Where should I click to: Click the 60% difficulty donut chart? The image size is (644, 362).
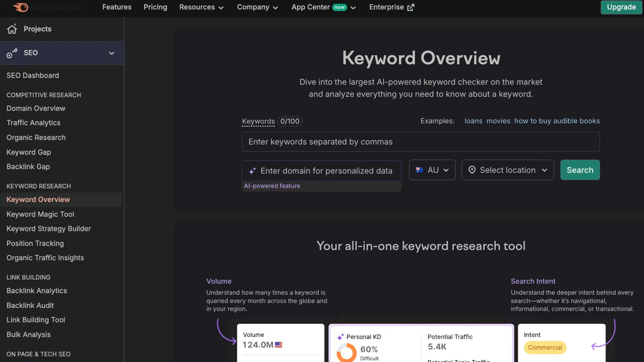click(346, 352)
